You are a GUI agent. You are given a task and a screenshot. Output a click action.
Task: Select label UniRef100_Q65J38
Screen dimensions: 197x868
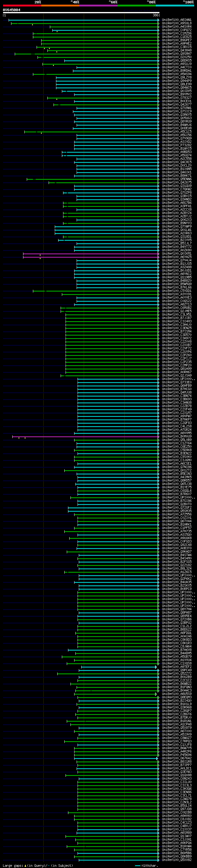[x=176, y=484]
